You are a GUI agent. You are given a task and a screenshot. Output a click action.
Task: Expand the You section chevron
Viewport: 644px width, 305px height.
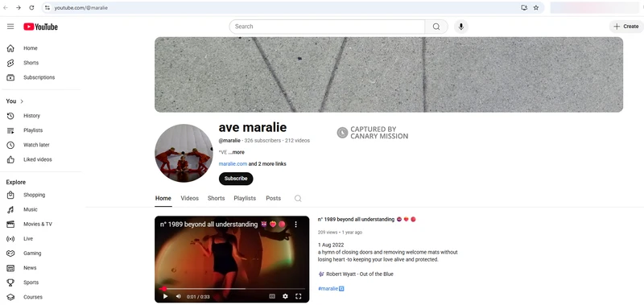pyautogui.click(x=22, y=101)
